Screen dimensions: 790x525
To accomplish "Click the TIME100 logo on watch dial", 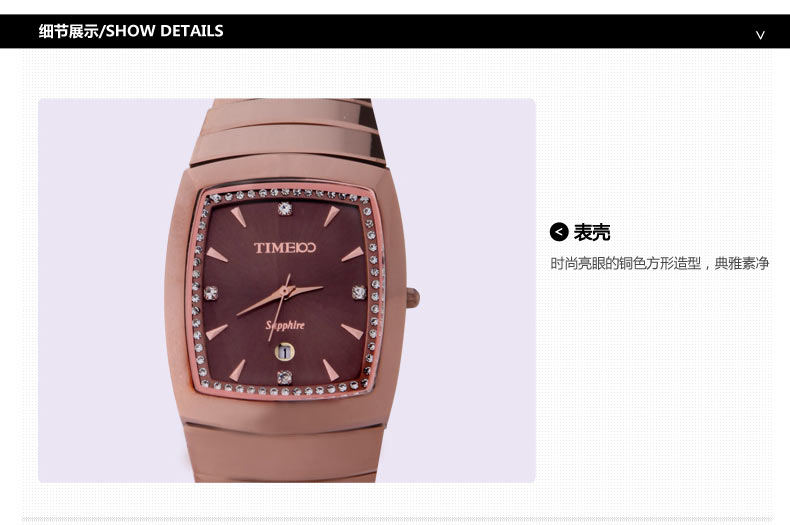I will tap(285, 247).
